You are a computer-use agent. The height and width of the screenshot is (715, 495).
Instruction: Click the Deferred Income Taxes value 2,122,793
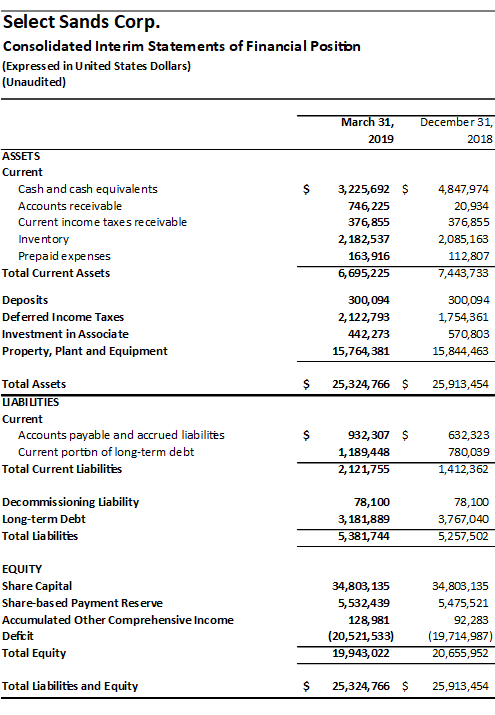[363, 317]
